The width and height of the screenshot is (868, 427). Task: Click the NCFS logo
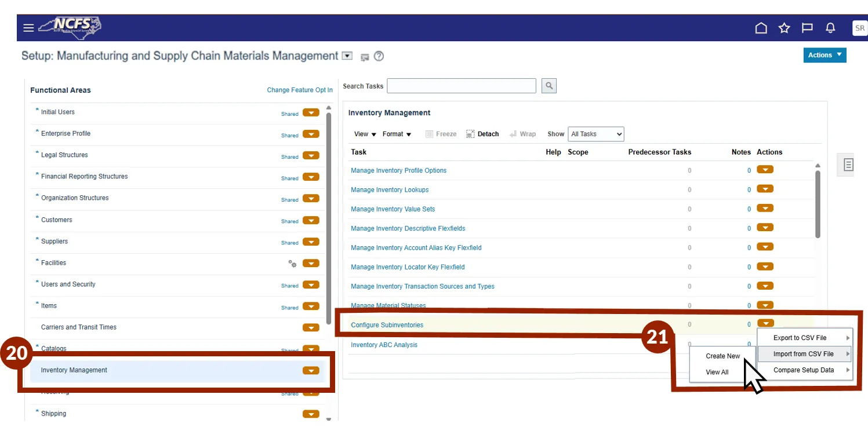point(70,27)
